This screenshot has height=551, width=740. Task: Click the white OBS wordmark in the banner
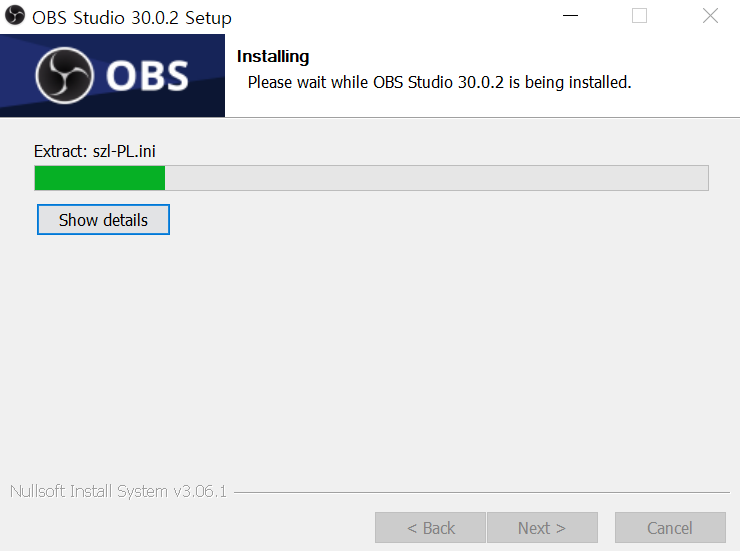[x=147, y=75]
